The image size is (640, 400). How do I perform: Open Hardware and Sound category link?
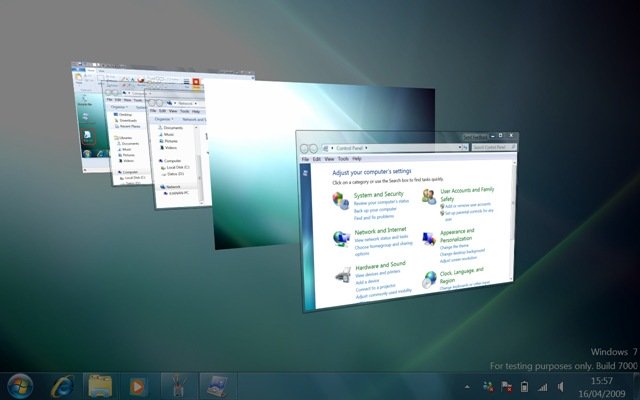(380, 266)
